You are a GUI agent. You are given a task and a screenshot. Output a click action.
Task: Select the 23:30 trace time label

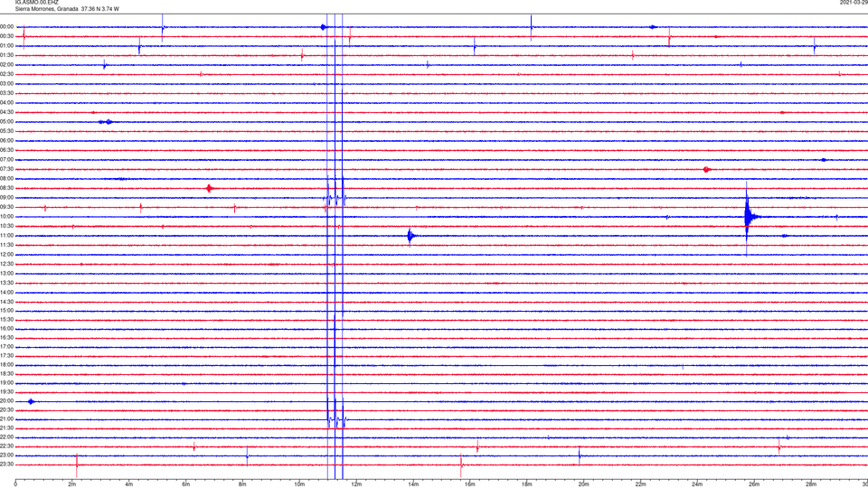(7, 465)
